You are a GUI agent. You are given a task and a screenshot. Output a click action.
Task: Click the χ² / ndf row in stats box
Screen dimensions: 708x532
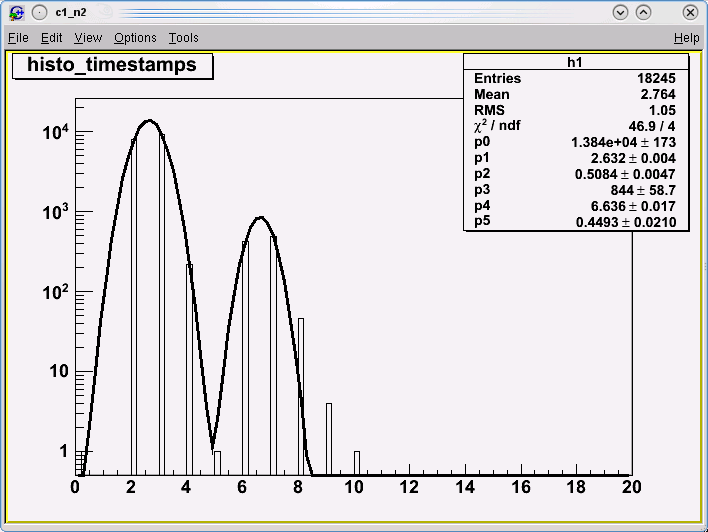(x=575, y=126)
